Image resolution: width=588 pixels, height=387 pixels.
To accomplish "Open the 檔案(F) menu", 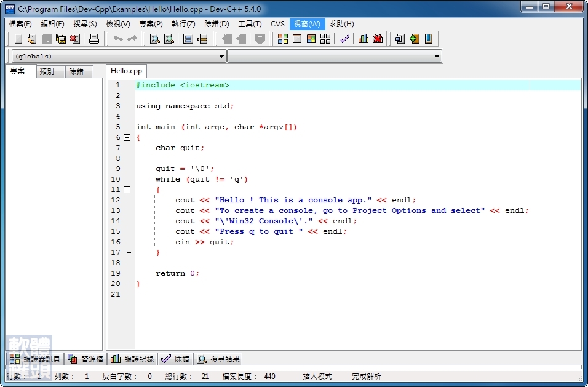I will (20, 24).
